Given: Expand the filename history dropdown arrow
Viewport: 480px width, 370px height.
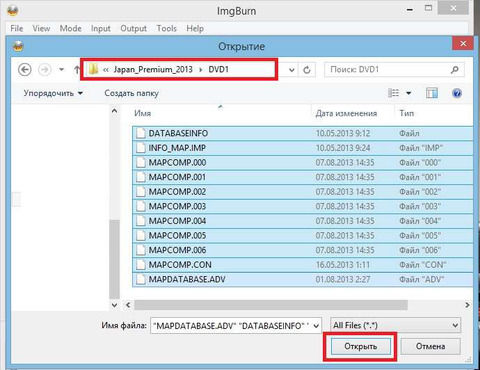Looking at the screenshot, I should (316, 326).
